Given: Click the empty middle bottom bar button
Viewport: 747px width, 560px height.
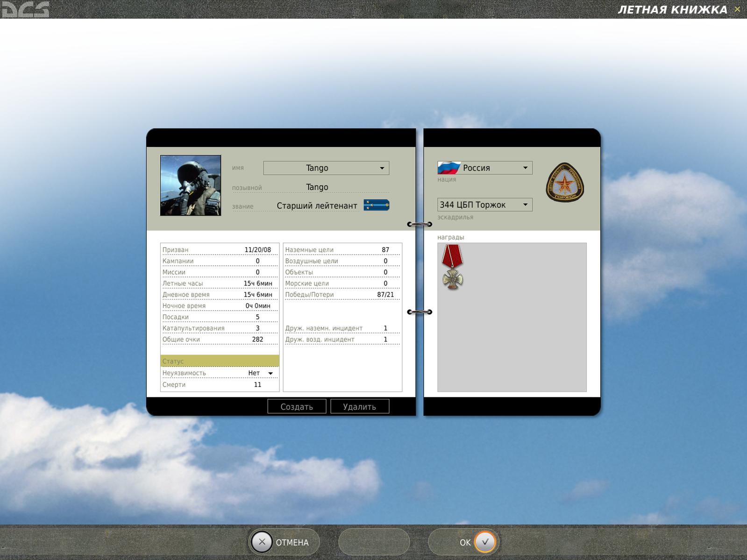Looking at the screenshot, I should pyautogui.click(x=374, y=542).
